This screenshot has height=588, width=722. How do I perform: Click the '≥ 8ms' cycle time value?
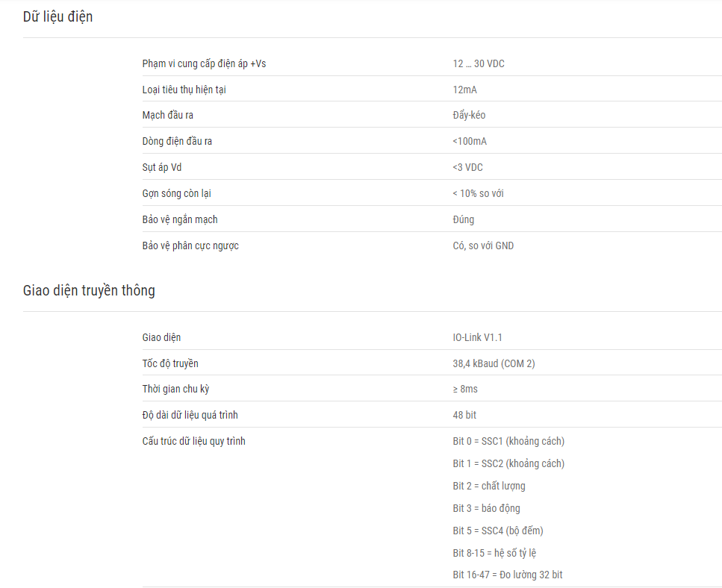(465, 389)
